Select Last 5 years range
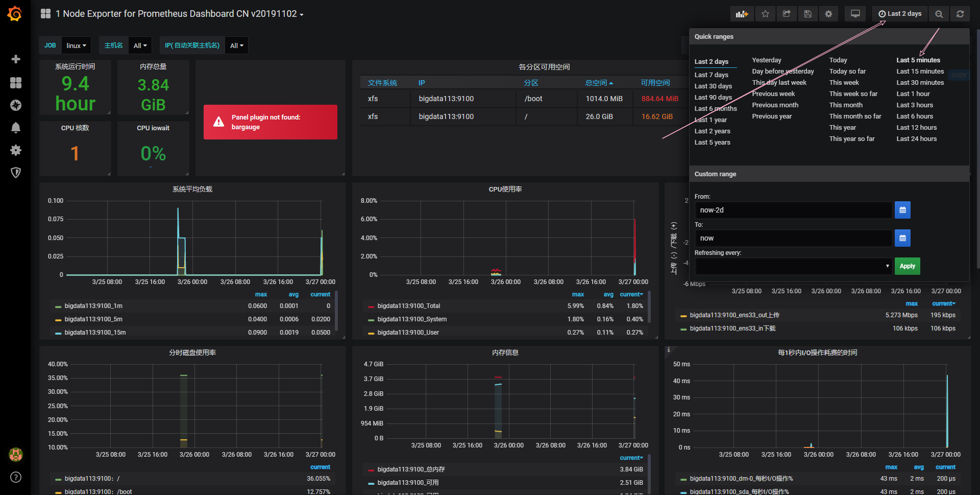The height and width of the screenshot is (495, 980). [712, 143]
